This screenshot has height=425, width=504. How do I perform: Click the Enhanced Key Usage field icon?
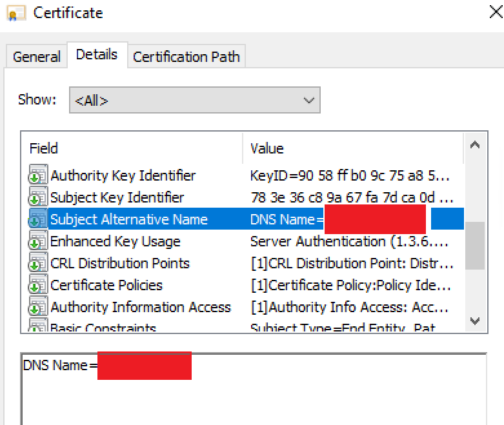click(x=38, y=240)
